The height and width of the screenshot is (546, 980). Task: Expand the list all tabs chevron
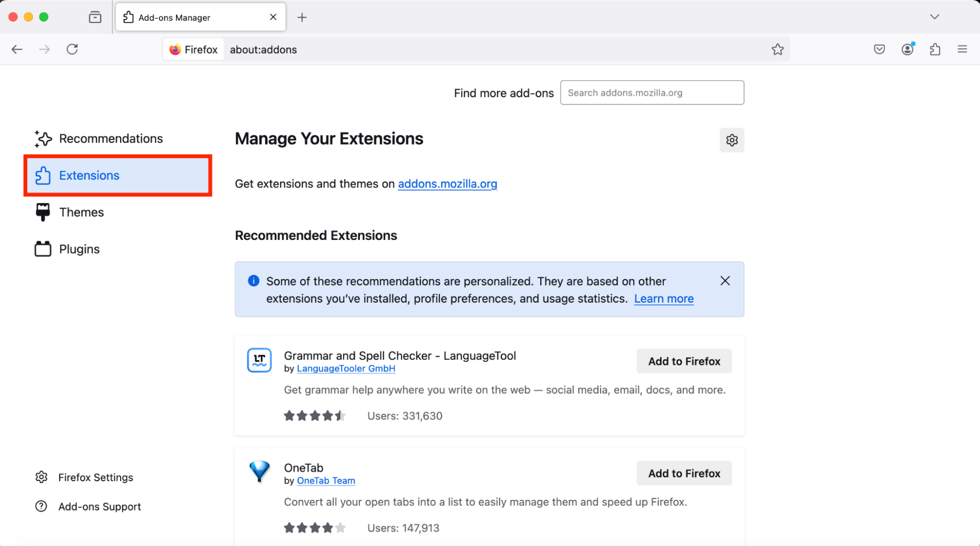coord(935,17)
